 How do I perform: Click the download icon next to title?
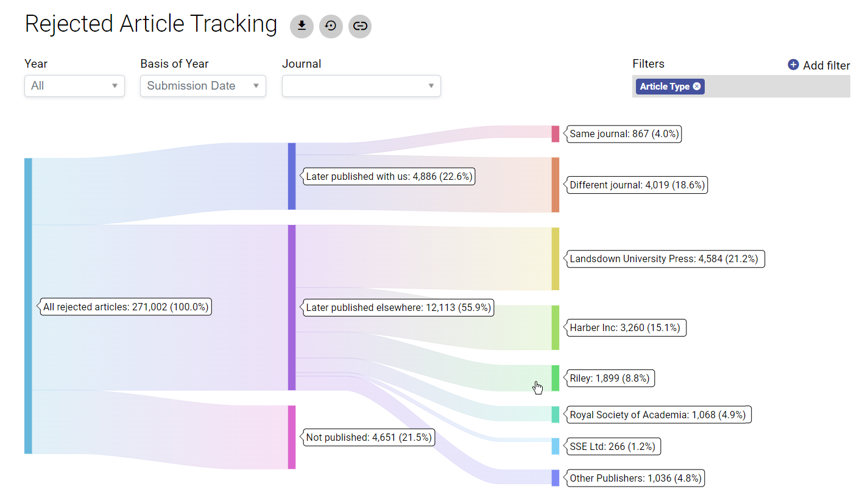(x=302, y=26)
